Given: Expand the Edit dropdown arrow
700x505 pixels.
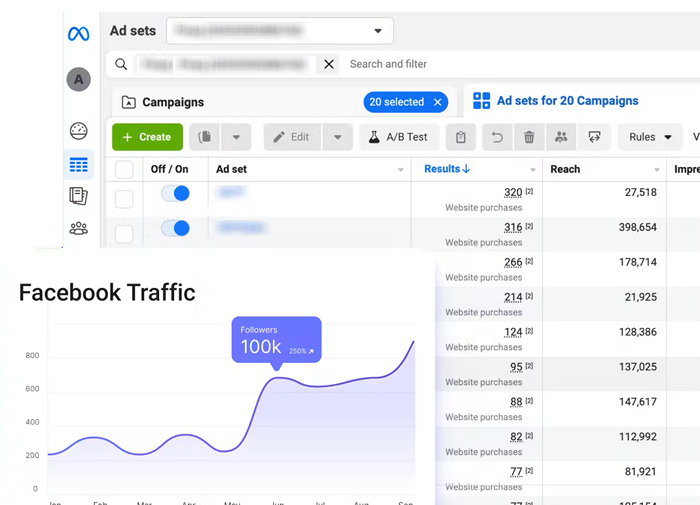Looking at the screenshot, I should point(338,137).
